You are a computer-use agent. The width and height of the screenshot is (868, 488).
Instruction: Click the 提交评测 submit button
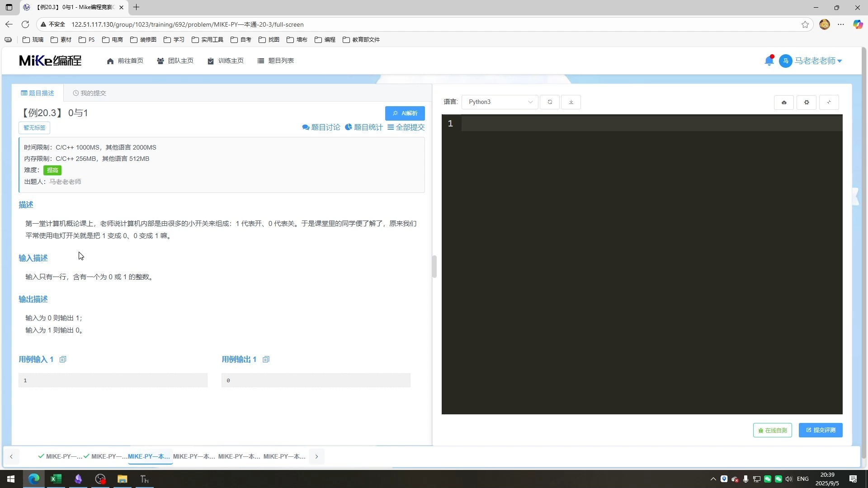[x=820, y=430]
